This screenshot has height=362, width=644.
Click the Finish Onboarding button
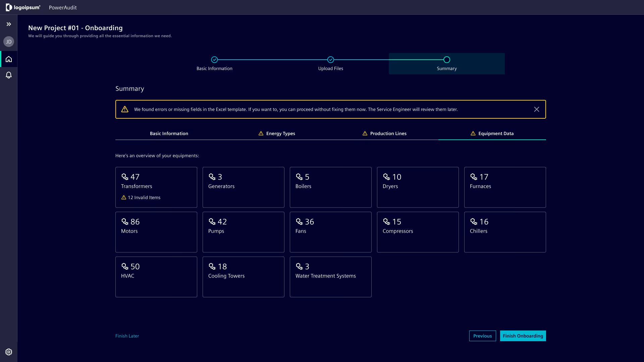point(523,336)
